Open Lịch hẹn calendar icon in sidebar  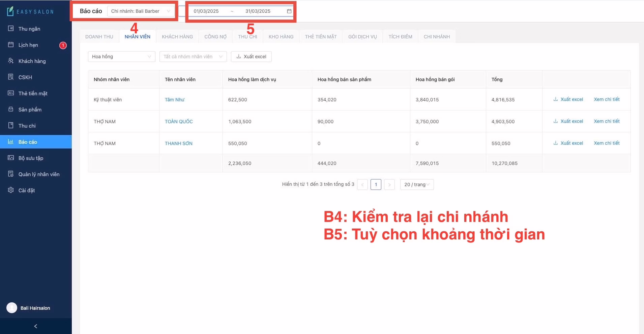(11, 45)
